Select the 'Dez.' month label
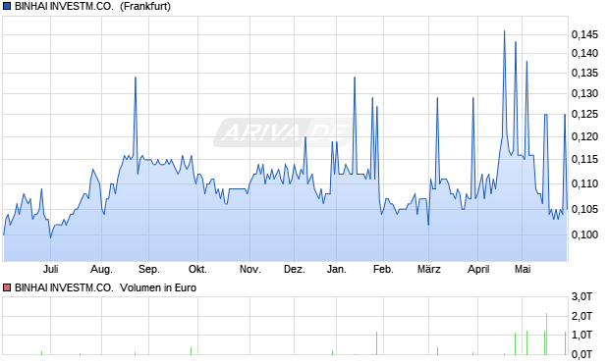Screen dimensions: 609x364 (295, 269)
